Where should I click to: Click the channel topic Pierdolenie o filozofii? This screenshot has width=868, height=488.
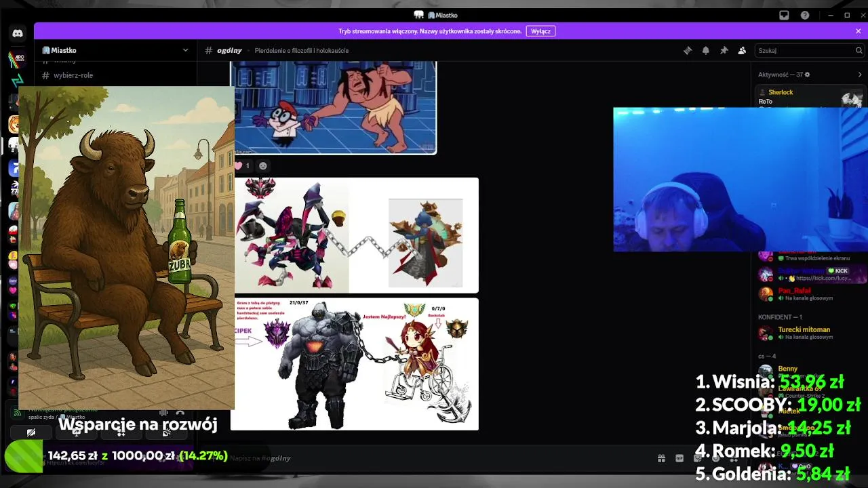pyautogui.click(x=302, y=50)
